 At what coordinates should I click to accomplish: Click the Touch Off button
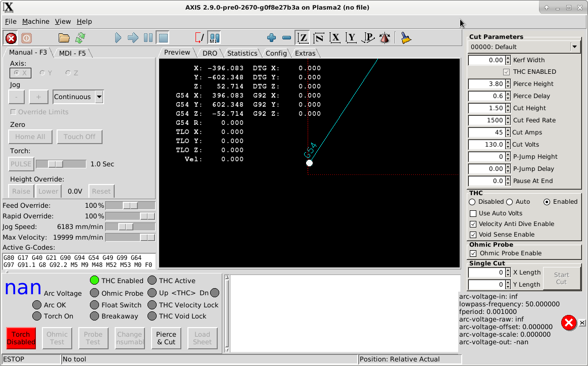[79, 136]
